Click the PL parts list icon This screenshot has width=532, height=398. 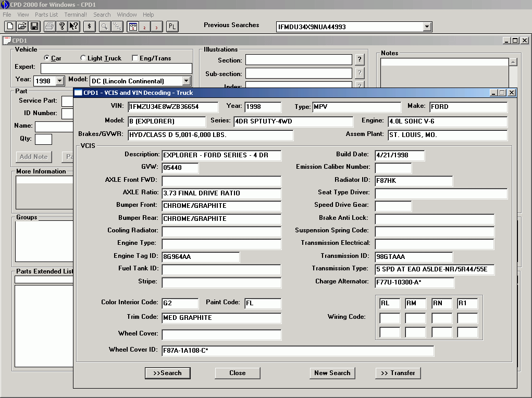(172, 27)
